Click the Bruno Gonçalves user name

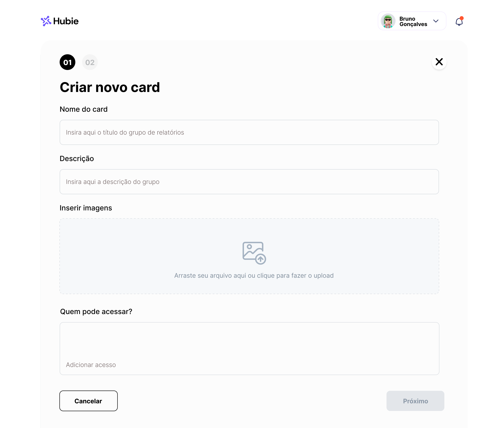point(413,21)
